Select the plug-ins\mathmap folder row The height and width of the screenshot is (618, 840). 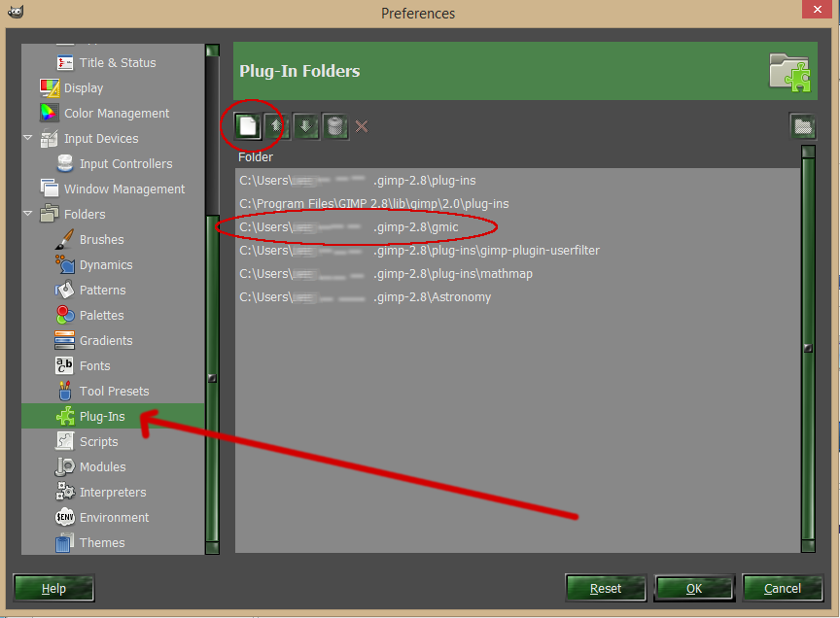click(517, 274)
